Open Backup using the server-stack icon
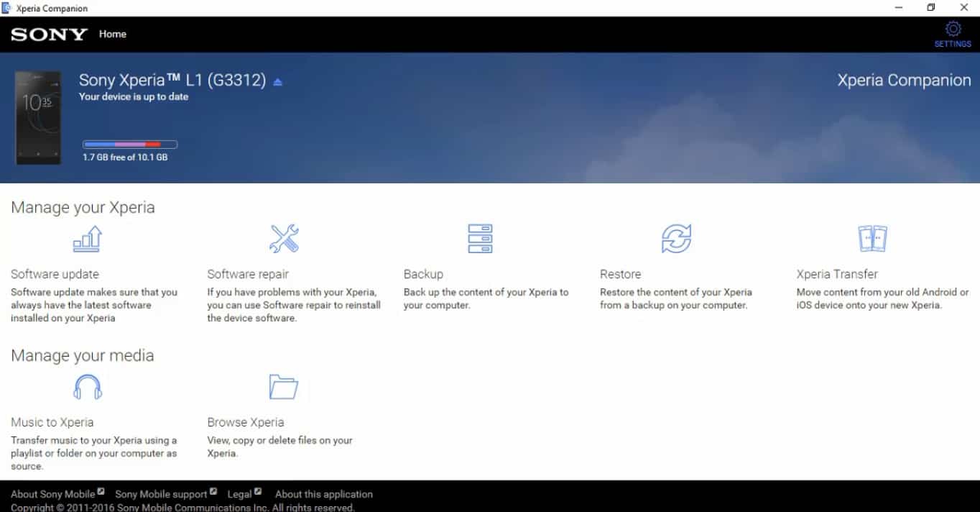The image size is (980, 512). click(x=480, y=239)
